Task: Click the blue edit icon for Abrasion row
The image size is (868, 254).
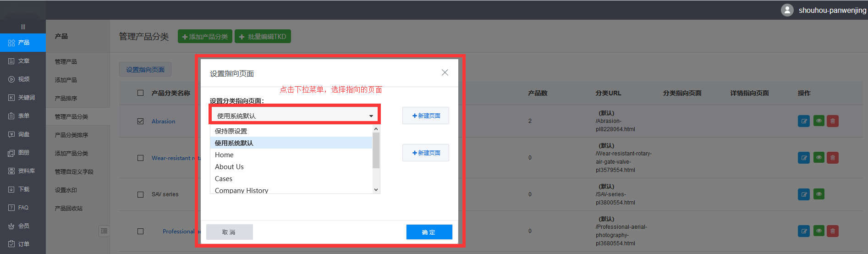Action: click(803, 121)
